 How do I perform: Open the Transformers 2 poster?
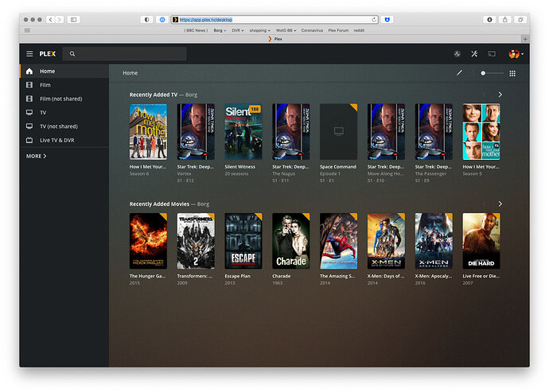click(x=196, y=241)
